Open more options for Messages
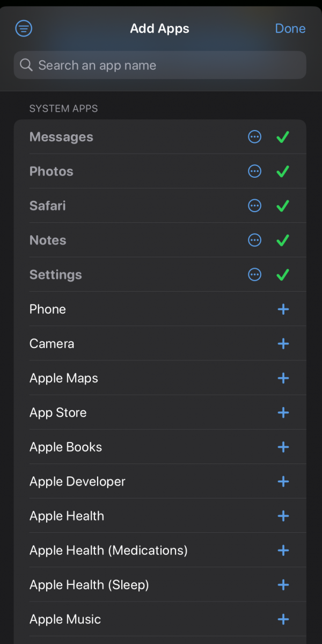322x644 pixels. (x=254, y=138)
